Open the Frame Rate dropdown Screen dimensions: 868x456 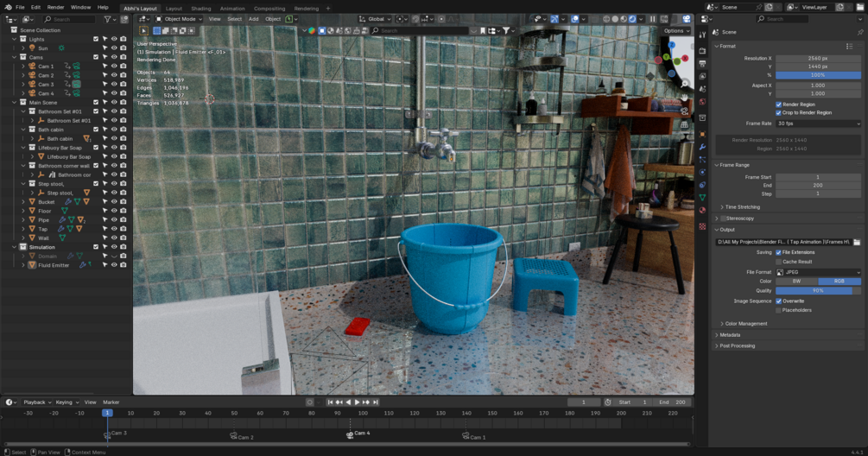tap(818, 123)
